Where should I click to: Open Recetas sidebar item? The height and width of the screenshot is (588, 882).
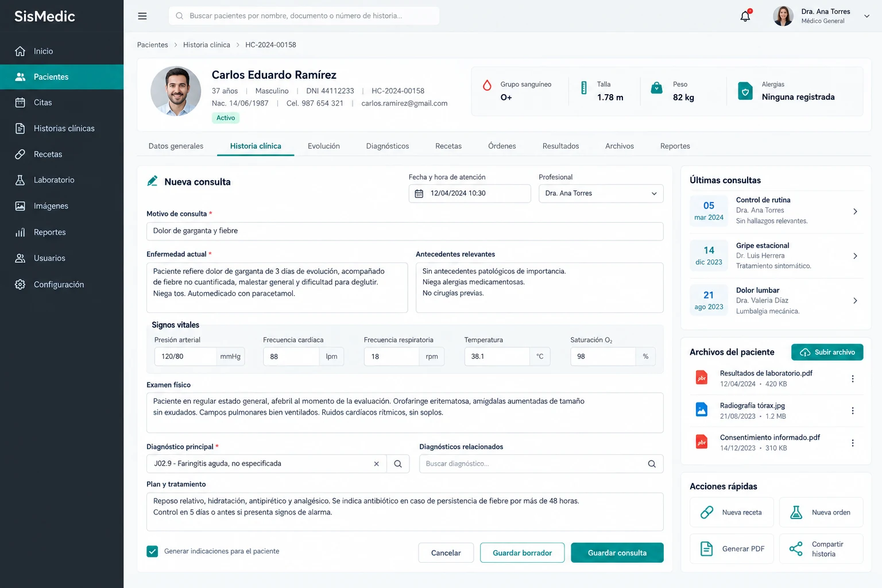61,154
